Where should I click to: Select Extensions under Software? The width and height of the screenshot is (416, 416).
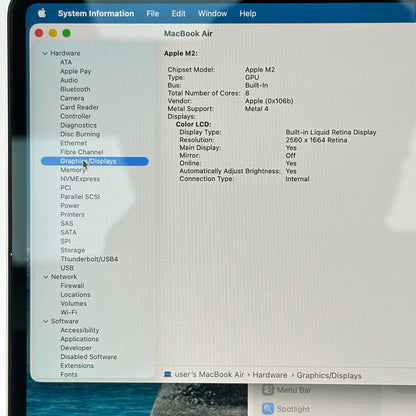77,366
